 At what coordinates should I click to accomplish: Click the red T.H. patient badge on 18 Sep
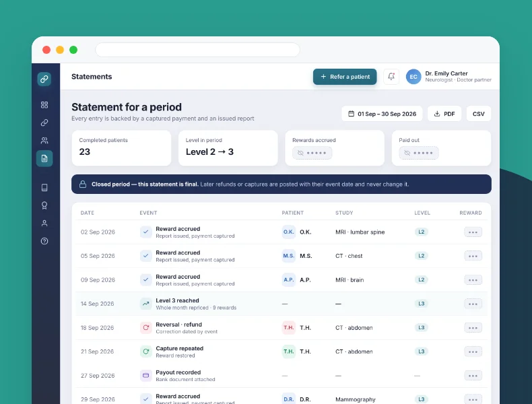tap(289, 328)
